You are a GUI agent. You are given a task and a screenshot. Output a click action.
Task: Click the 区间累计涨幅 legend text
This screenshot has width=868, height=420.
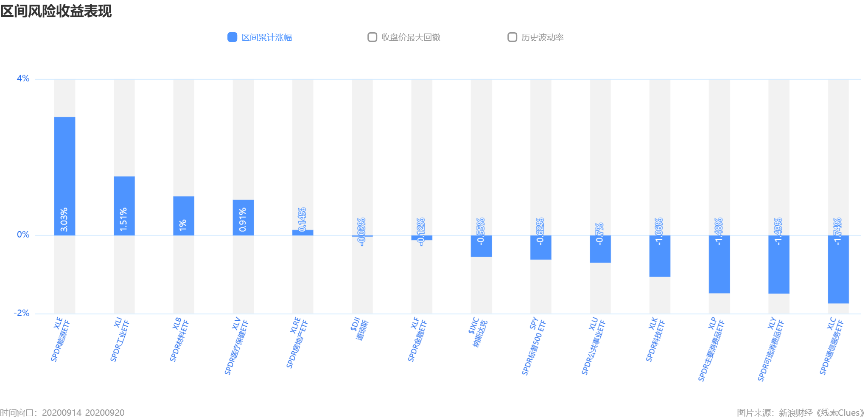tap(267, 37)
